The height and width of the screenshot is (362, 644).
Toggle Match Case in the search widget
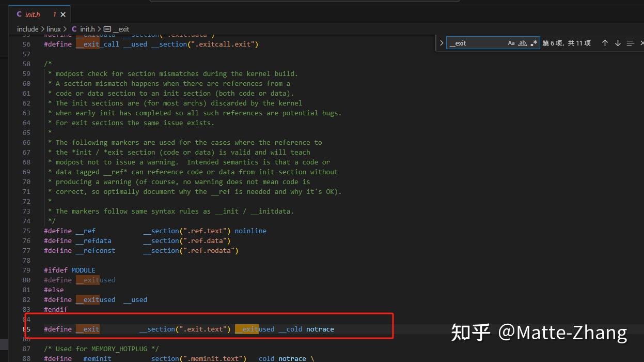click(511, 43)
